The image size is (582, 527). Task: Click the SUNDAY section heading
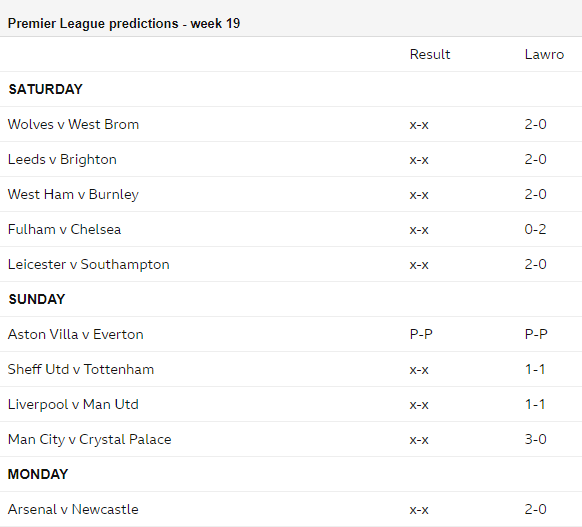pos(37,299)
